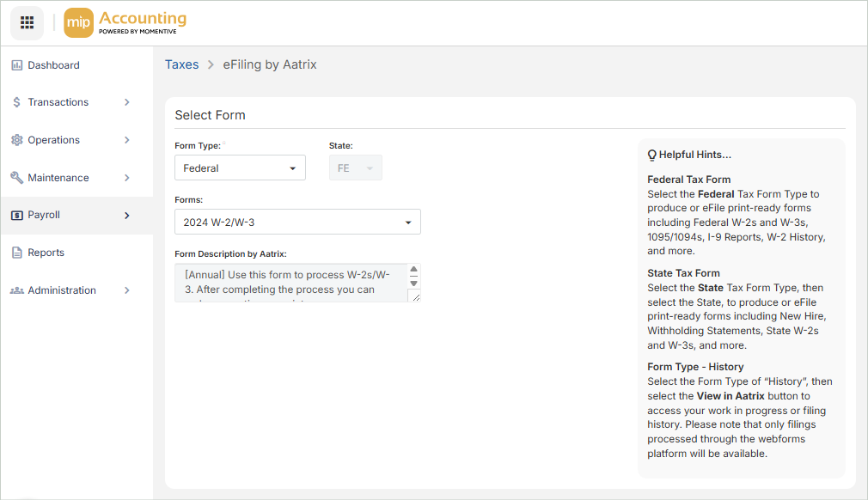This screenshot has height=500, width=868.
Task: Expand the Transactions submenu chevron
Action: tap(127, 102)
